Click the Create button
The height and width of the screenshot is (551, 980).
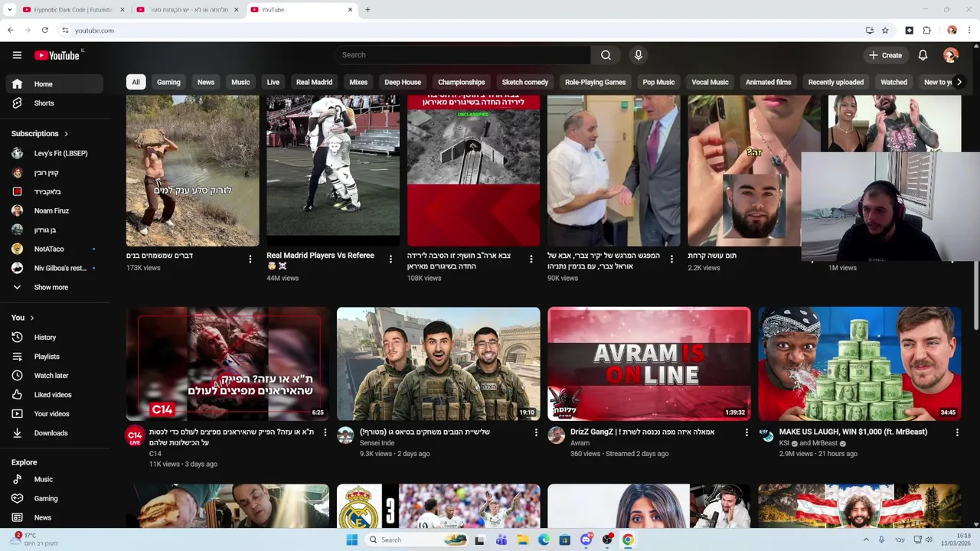coord(885,55)
